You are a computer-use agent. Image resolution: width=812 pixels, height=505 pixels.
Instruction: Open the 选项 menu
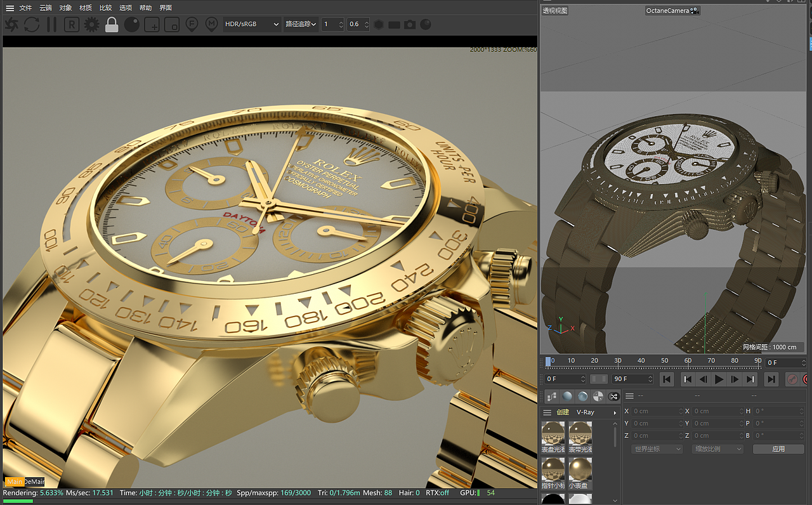click(x=126, y=8)
